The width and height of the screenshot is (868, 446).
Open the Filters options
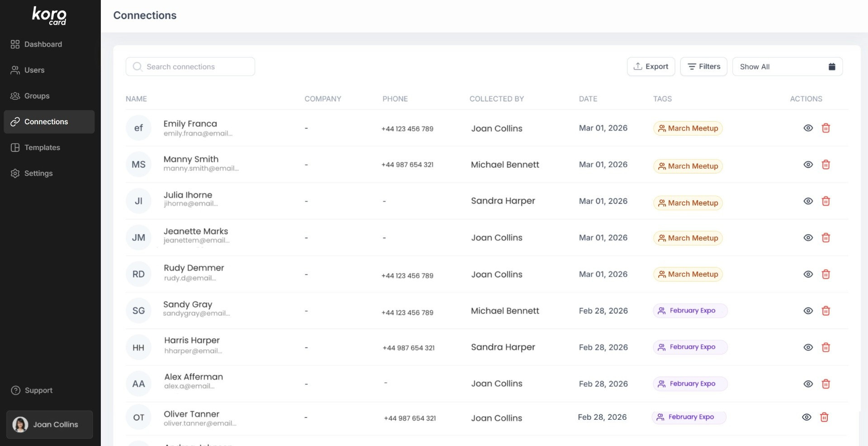tap(703, 67)
